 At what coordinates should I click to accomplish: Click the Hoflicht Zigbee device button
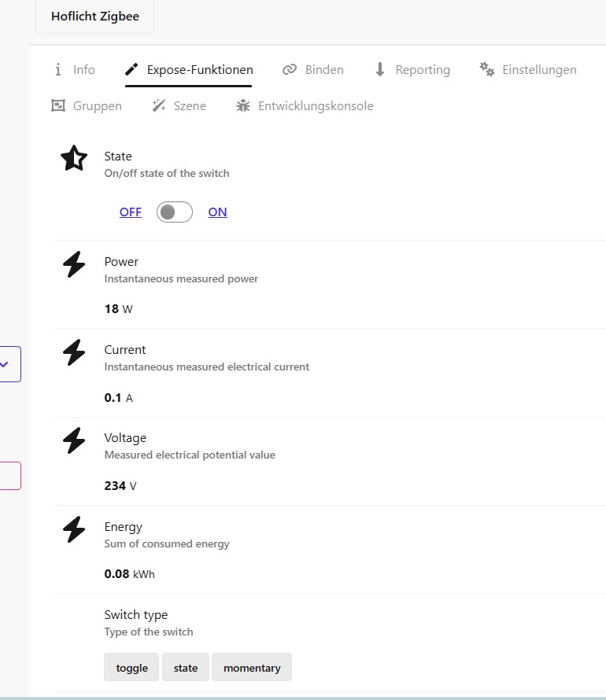coord(94,17)
